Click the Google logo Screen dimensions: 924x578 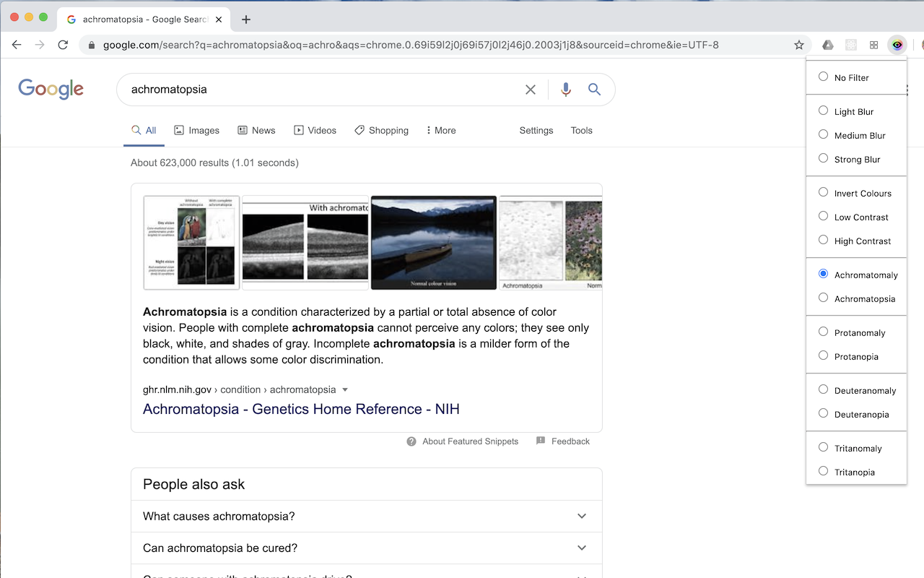51,89
